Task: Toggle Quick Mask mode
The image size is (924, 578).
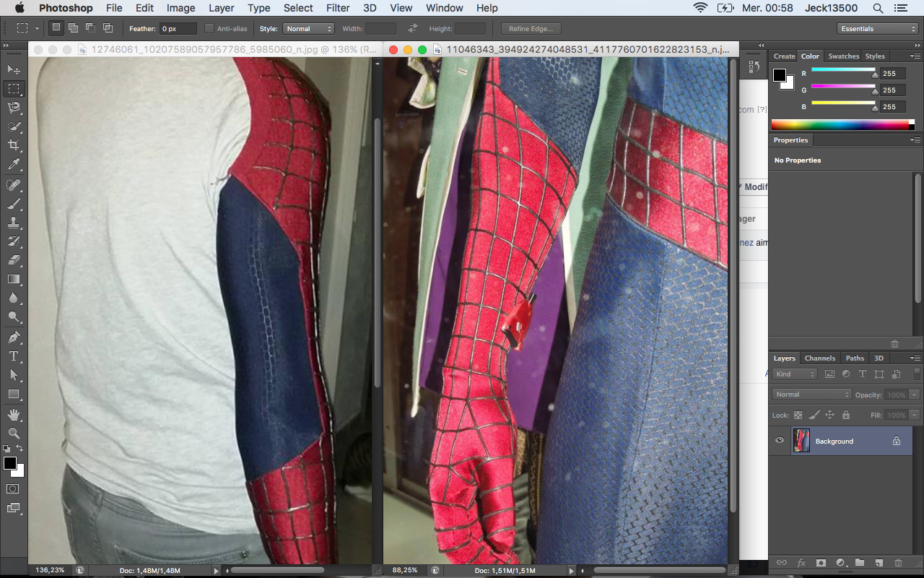Action: coord(14,489)
